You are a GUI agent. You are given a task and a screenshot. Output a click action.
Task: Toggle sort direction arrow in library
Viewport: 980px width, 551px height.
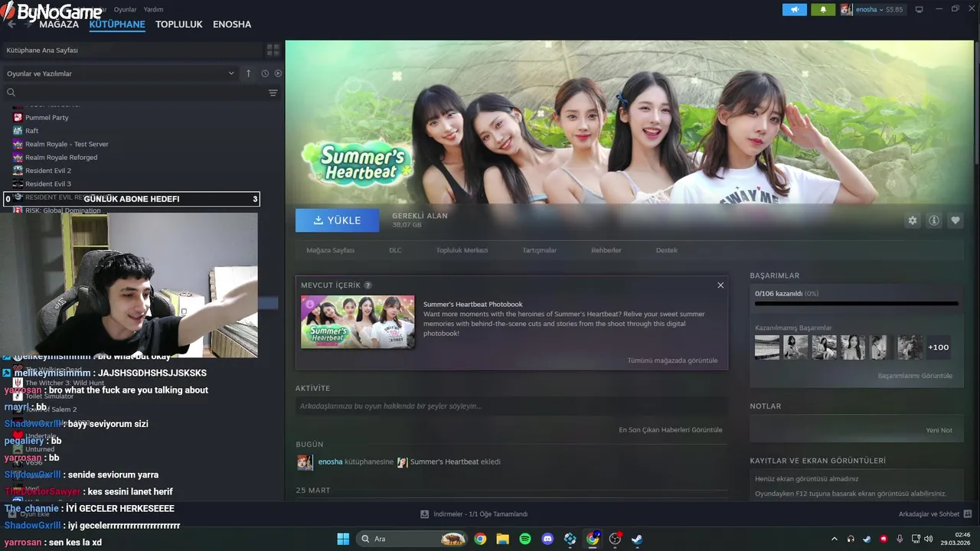(x=248, y=73)
